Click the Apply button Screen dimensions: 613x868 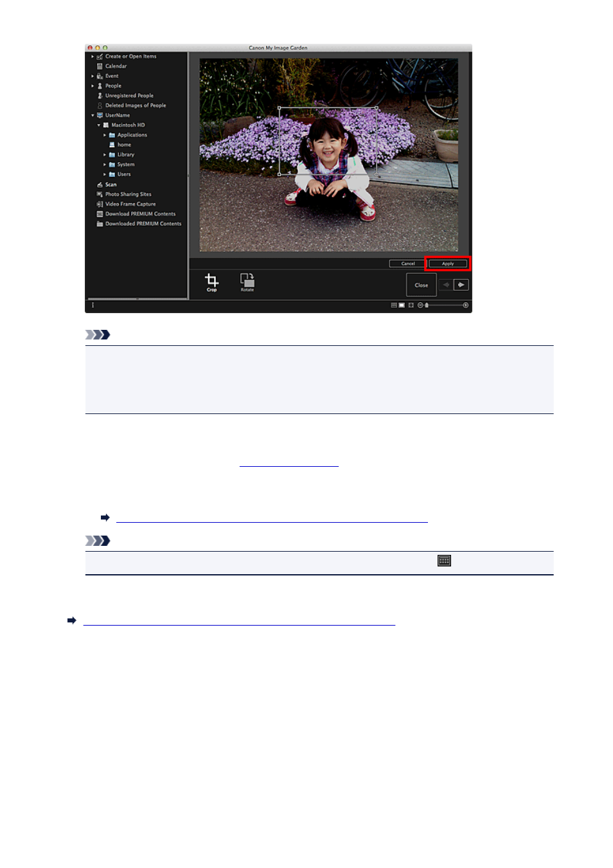point(448,264)
